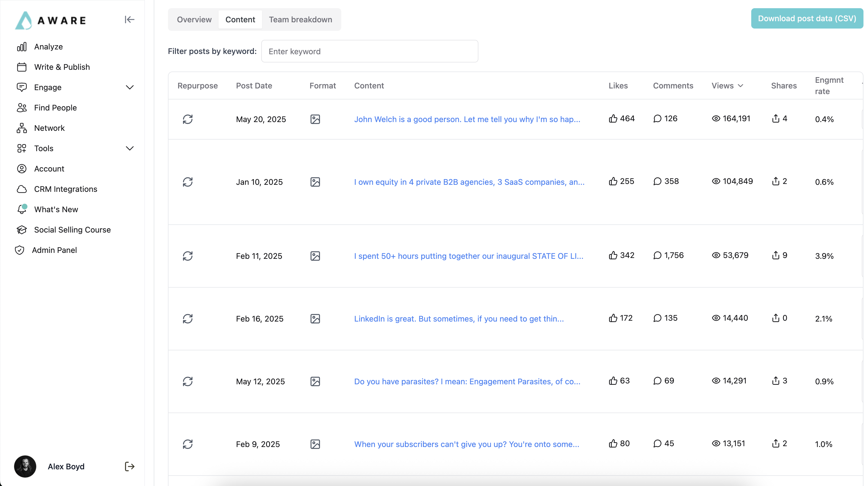The height and width of the screenshot is (486, 868).
Task: Click the Find People icon
Action: pyautogui.click(x=21, y=107)
